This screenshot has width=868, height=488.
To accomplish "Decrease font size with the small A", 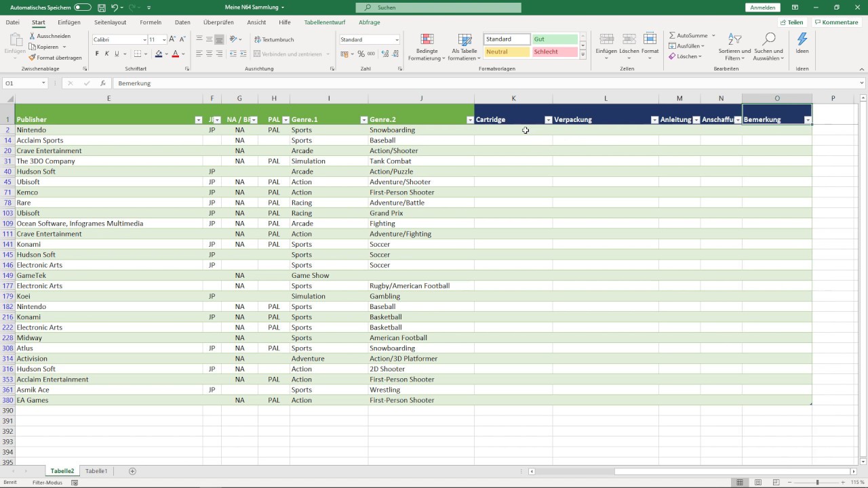I will [183, 39].
